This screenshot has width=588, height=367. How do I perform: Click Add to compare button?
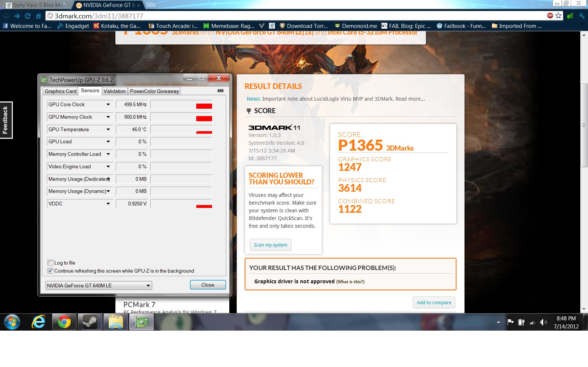tap(434, 302)
